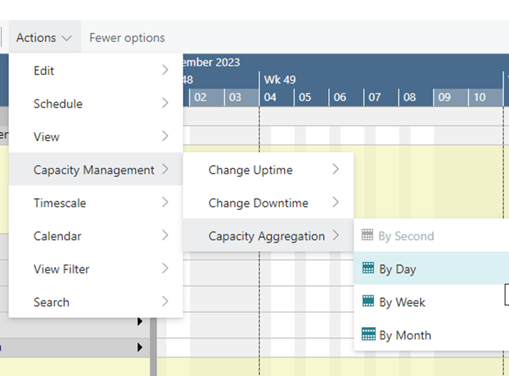
Task: Click chevron next to Edit
Action: [165, 70]
